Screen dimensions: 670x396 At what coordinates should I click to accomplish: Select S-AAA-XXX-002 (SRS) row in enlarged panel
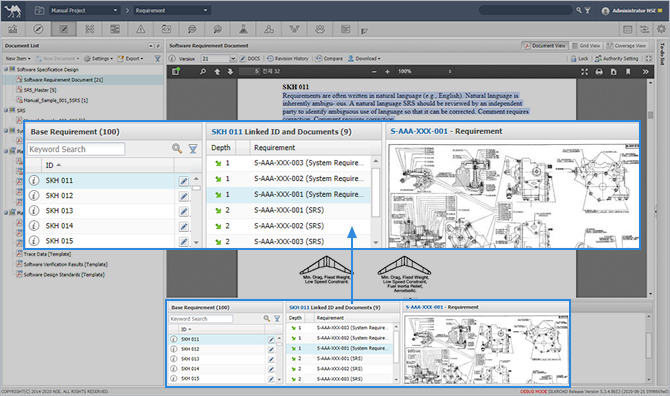pos(289,226)
